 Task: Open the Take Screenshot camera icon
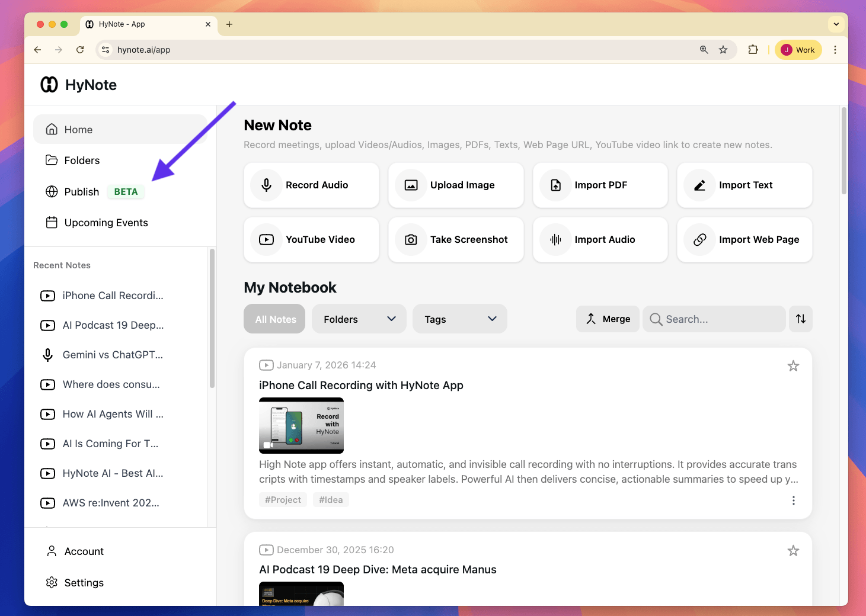tap(411, 239)
